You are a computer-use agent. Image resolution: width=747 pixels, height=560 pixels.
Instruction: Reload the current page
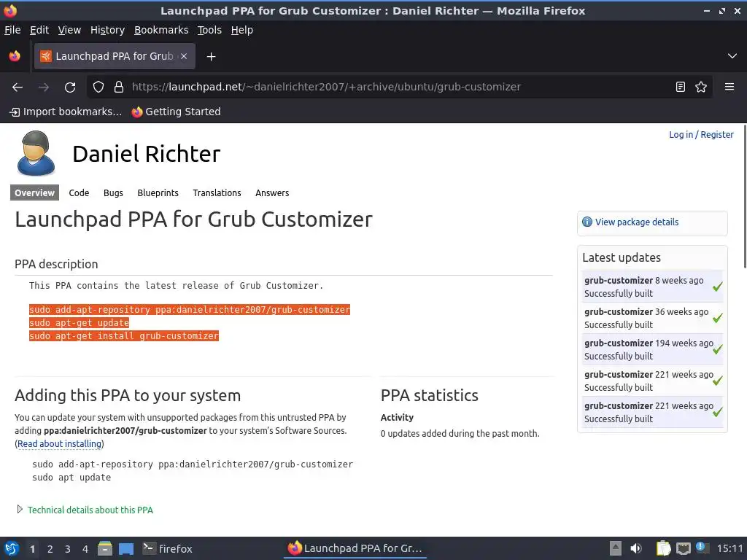tap(70, 87)
